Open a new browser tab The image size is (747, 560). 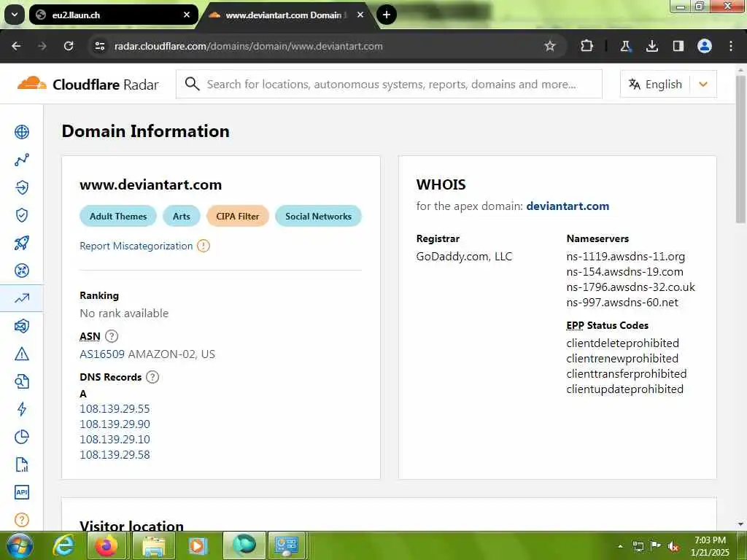tap(387, 15)
